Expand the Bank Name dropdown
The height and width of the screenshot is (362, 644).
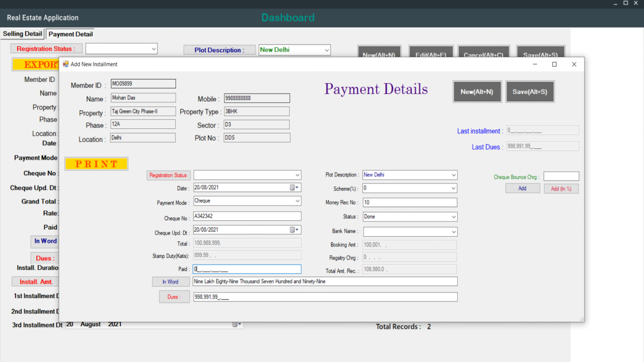tap(454, 232)
